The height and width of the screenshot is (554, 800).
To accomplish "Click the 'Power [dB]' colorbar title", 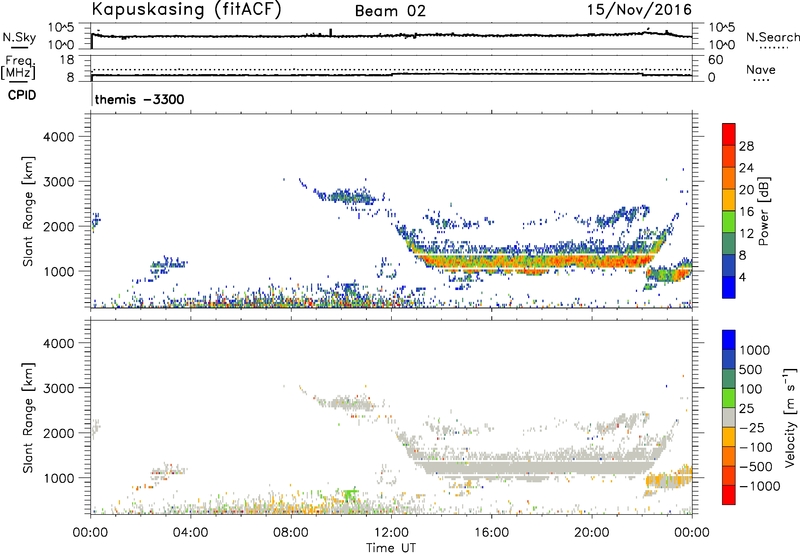I will pyautogui.click(x=763, y=211).
